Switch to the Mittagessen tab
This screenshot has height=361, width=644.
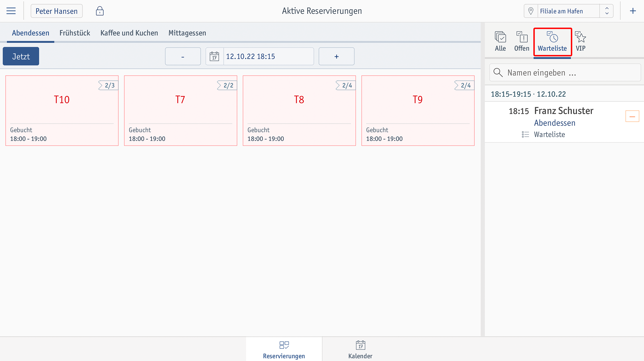pyautogui.click(x=187, y=33)
